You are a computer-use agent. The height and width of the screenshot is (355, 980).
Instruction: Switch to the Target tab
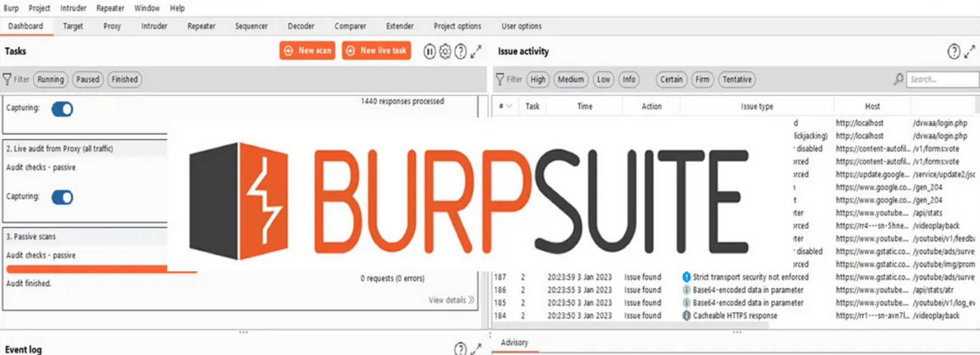[x=73, y=26]
